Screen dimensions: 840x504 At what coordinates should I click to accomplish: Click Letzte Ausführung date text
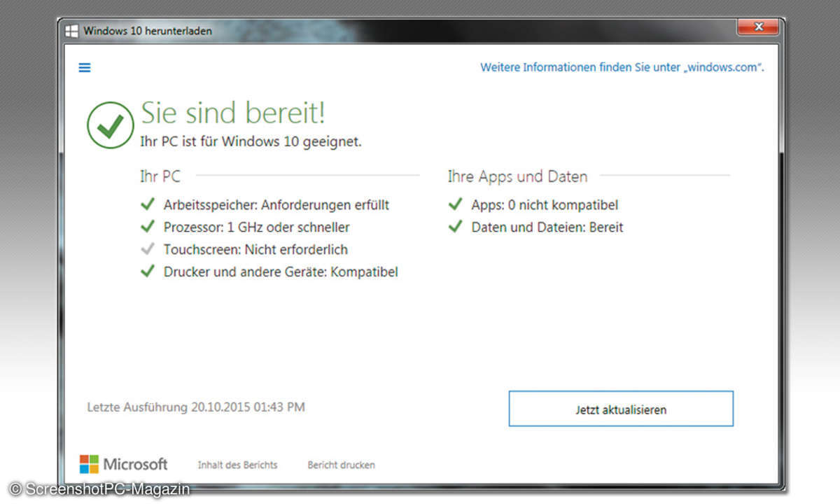click(196, 407)
